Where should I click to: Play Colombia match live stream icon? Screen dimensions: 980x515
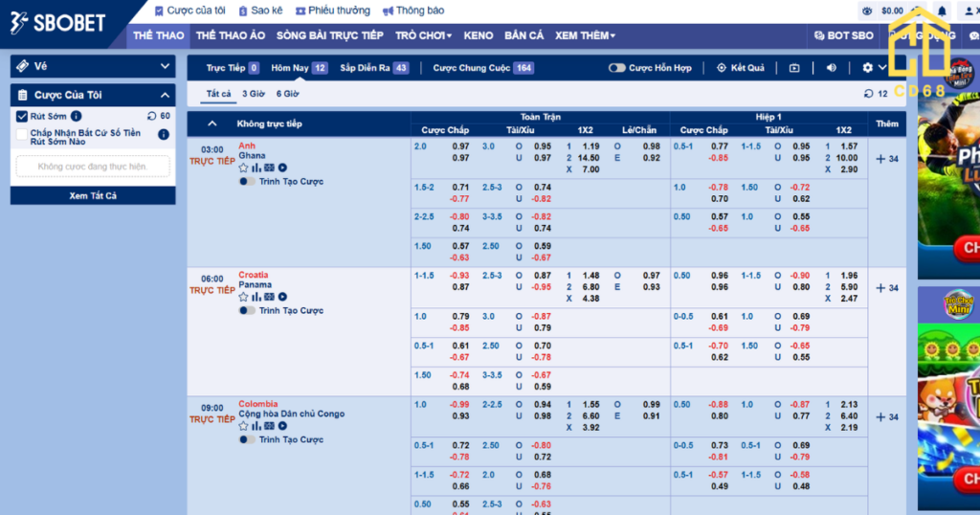(282, 426)
